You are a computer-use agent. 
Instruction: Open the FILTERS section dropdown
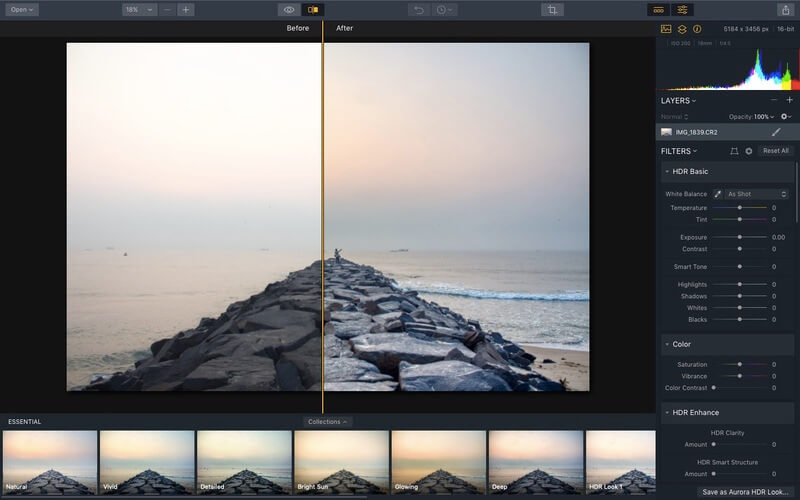point(679,151)
